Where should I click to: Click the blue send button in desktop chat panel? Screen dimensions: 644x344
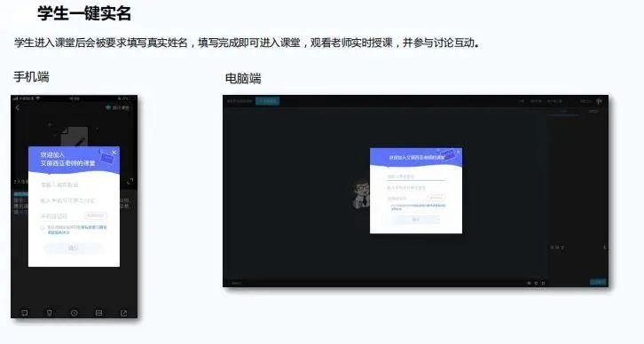point(598,282)
